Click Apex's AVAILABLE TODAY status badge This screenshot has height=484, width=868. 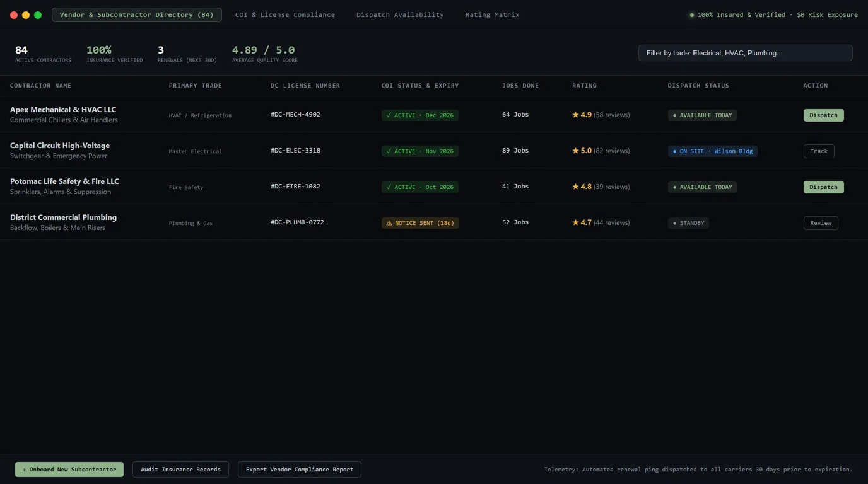702,115
